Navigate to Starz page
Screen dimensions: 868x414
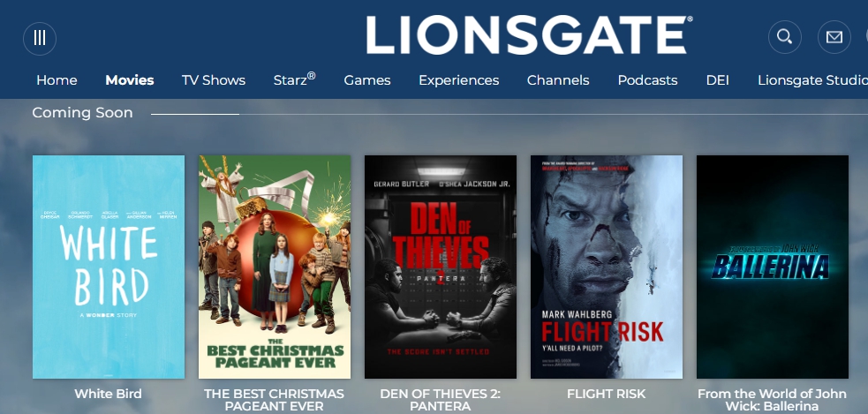[295, 79]
